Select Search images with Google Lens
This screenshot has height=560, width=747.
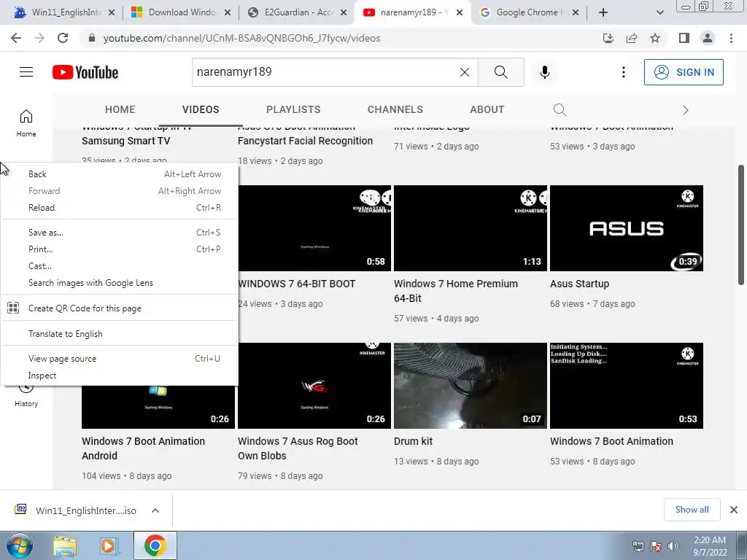[119, 283]
